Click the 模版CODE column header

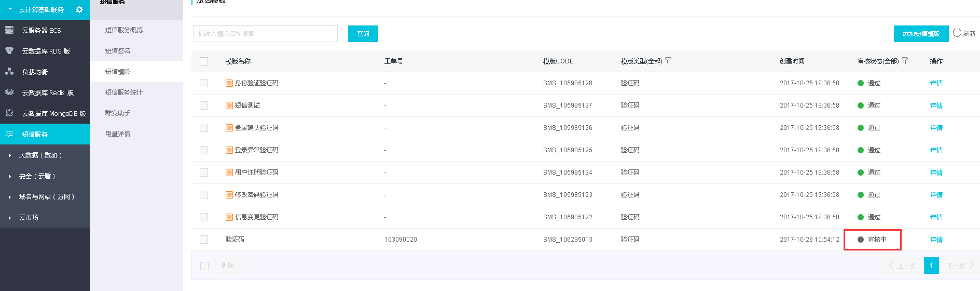click(x=558, y=61)
